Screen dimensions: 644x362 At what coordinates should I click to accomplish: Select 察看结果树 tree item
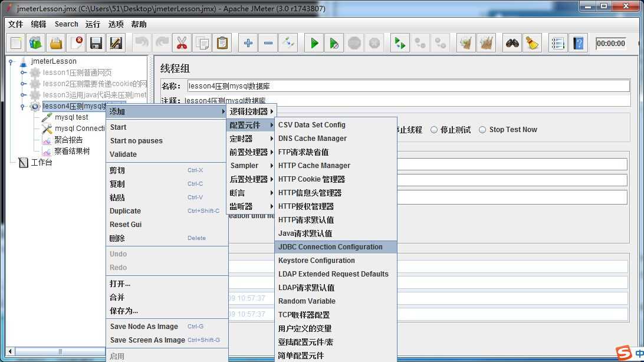click(x=72, y=151)
